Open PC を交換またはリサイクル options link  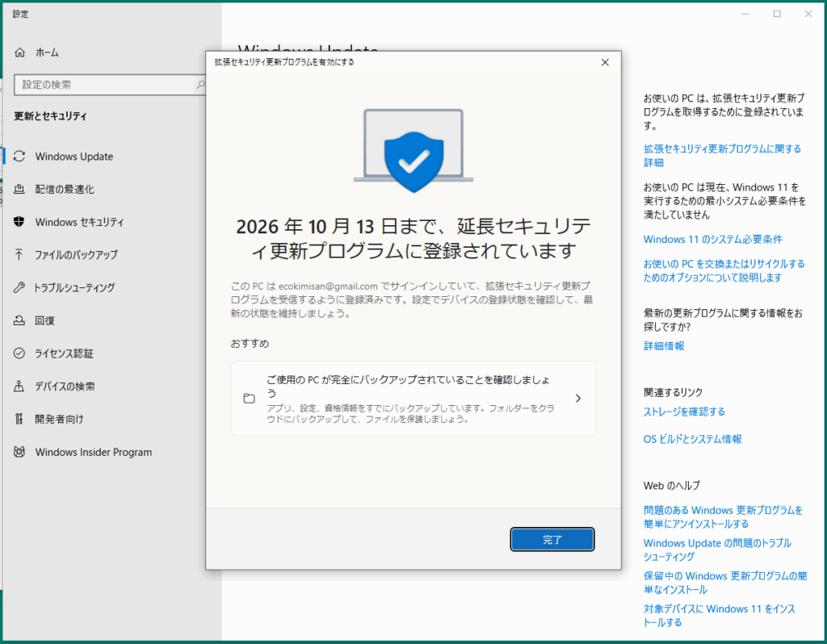724,270
